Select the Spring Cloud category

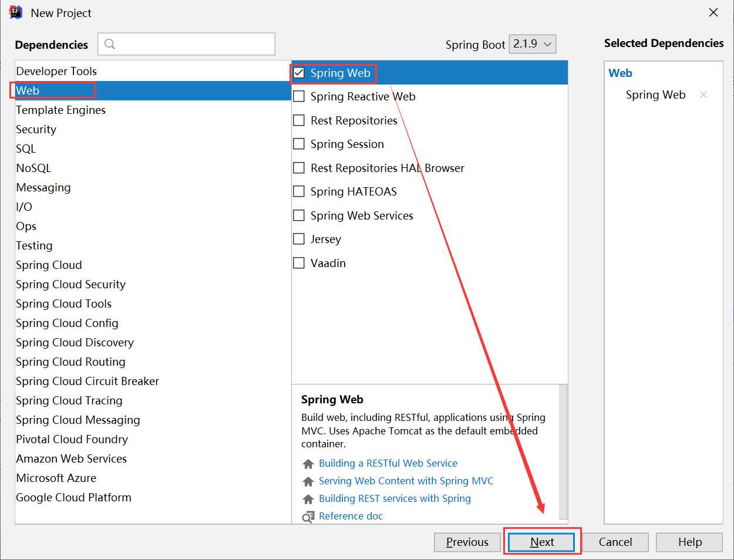pos(153,265)
